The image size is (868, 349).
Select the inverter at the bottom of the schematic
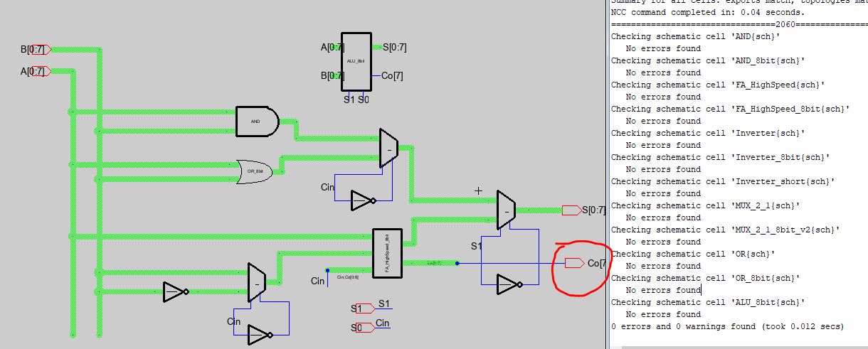(x=259, y=335)
